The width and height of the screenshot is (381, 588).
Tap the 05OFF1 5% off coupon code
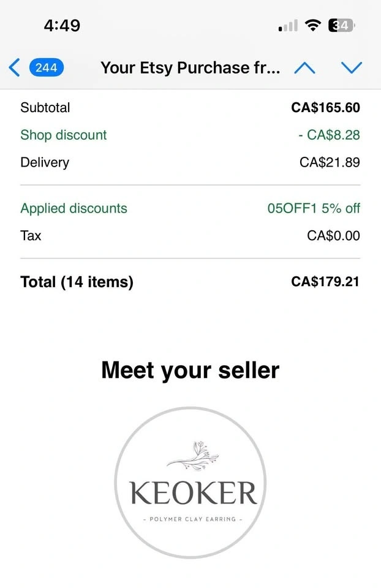(314, 208)
